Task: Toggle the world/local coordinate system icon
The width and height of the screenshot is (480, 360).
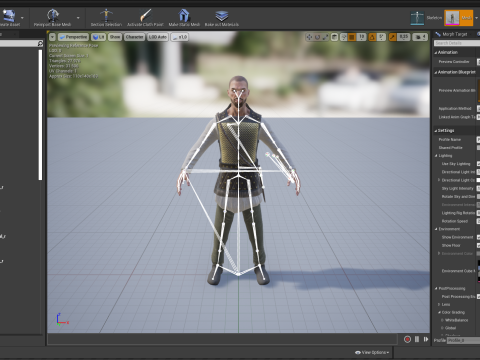Action: [335, 37]
